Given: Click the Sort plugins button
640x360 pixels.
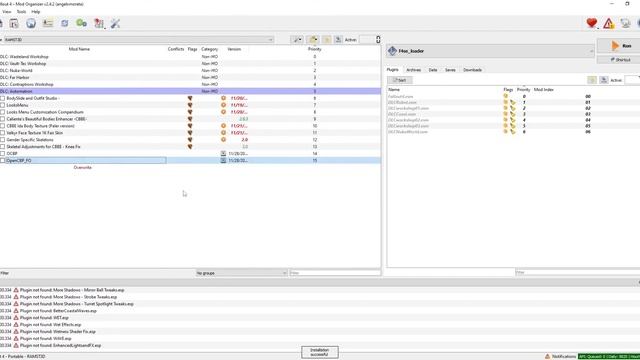Looking at the screenshot, I should [400, 80].
